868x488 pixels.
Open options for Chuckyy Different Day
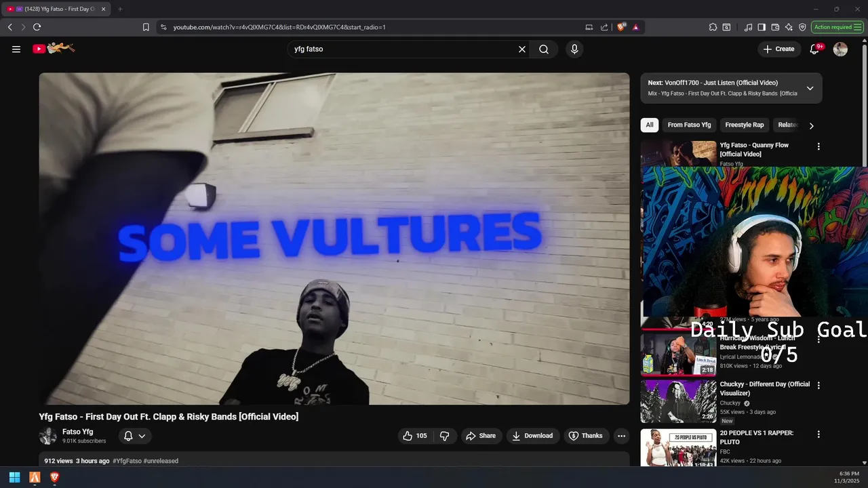click(818, 385)
